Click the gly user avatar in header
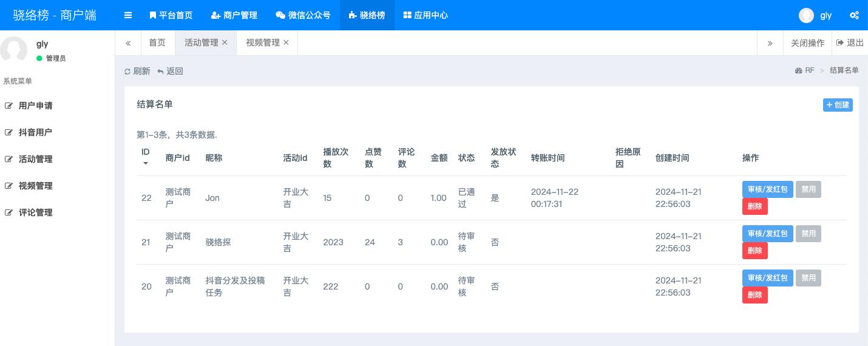 [806, 15]
